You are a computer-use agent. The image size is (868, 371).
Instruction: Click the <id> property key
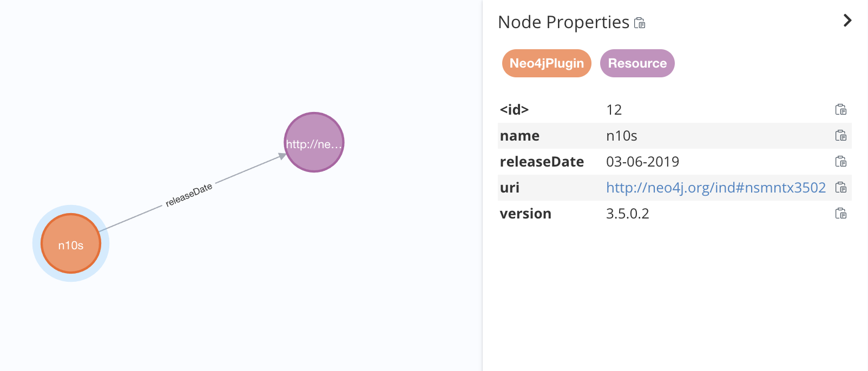514,110
